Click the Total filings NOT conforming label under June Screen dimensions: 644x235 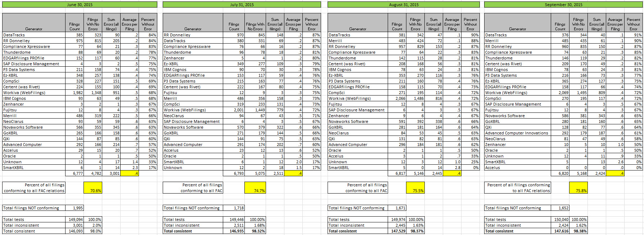(x=34, y=208)
